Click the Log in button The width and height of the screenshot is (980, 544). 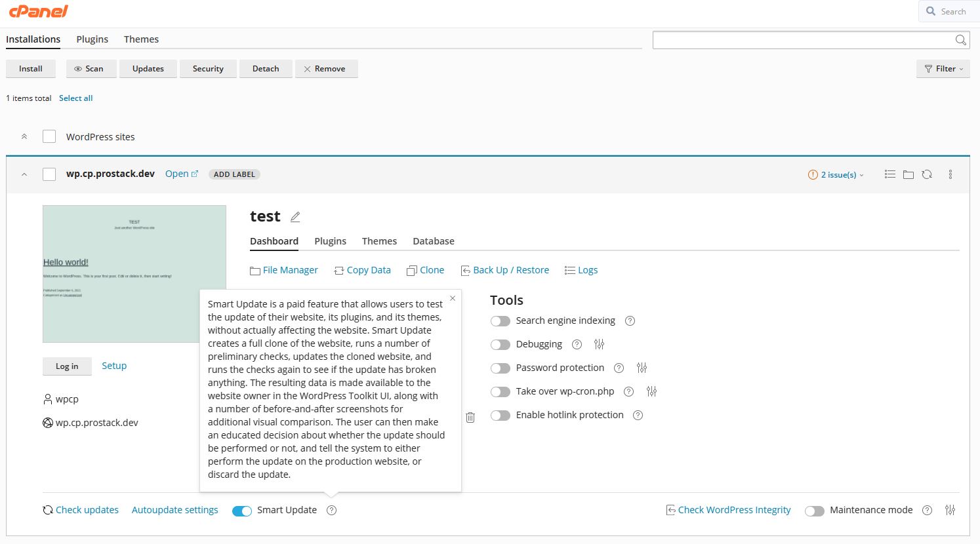click(67, 366)
